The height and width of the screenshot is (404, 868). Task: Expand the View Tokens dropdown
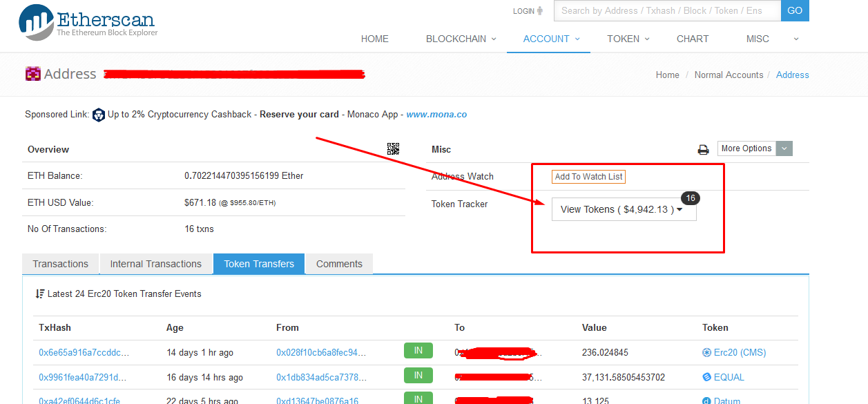623,209
